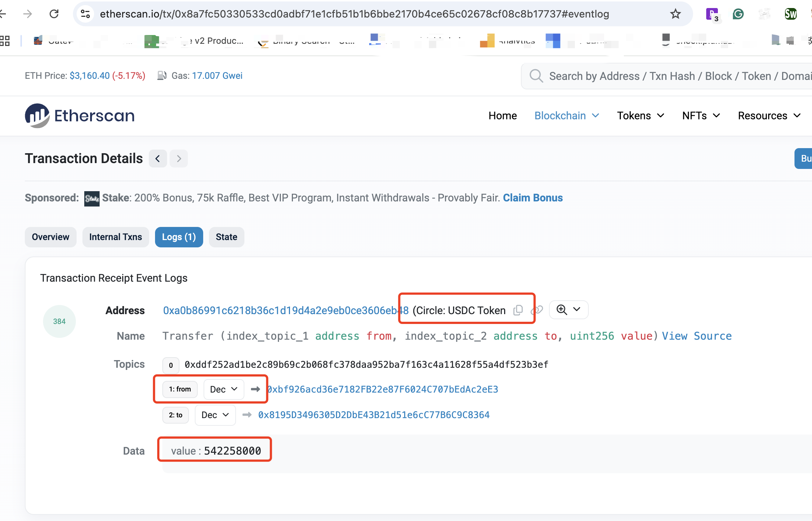Screen dimensions: 812x521
Task: Go to previous transaction arrow
Action: coord(158,159)
